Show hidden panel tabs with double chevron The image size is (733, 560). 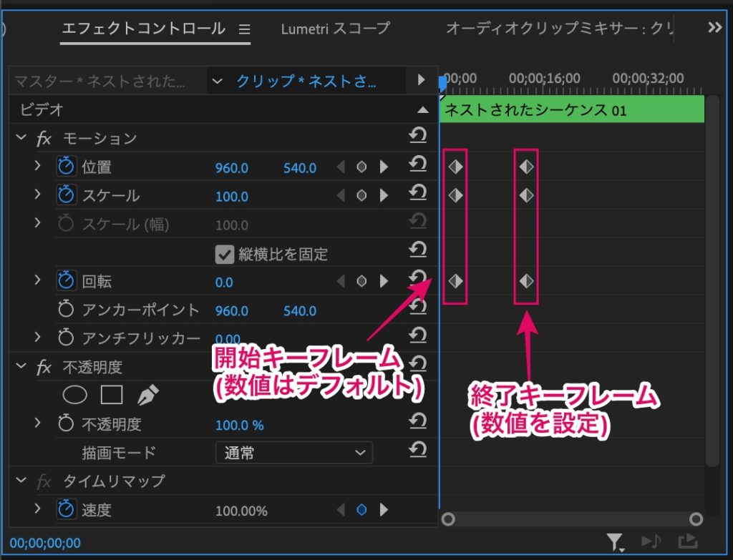coord(714,28)
